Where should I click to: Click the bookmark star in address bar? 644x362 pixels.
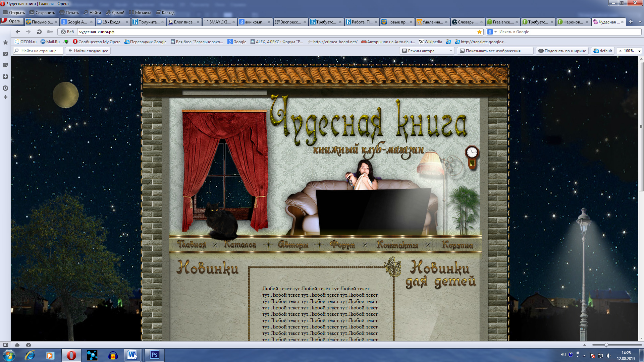pos(479,32)
